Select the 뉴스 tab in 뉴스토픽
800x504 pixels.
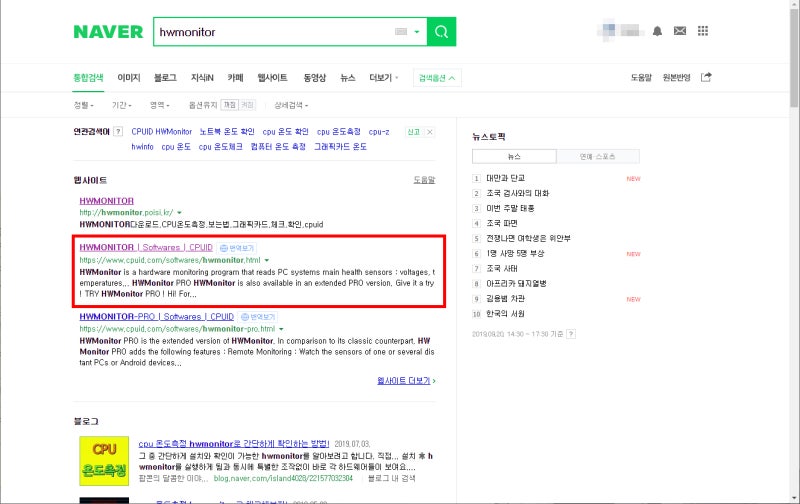[x=514, y=157]
